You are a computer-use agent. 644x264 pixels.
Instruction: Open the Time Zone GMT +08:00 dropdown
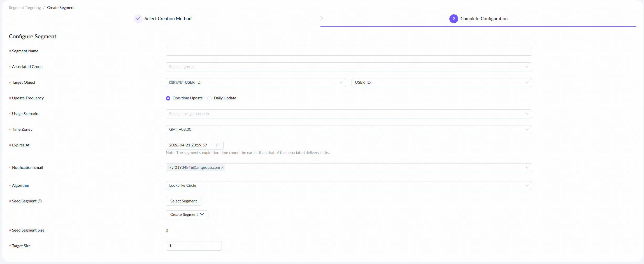pyautogui.click(x=348, y=130)
